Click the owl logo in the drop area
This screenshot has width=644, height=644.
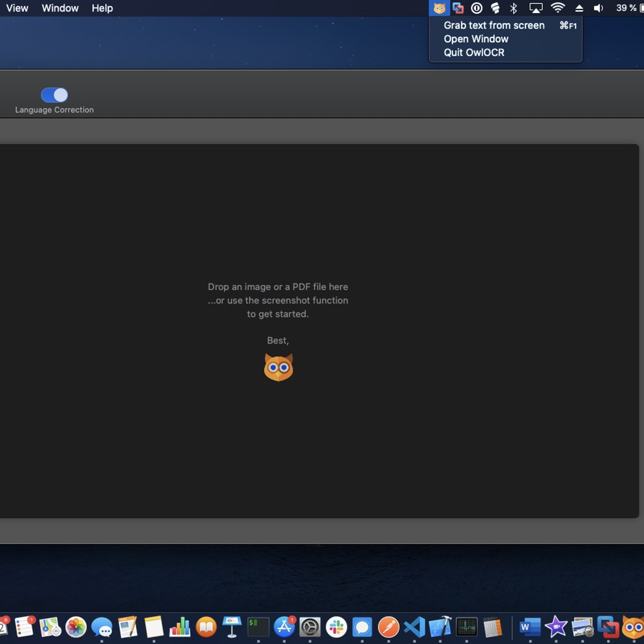278,366
